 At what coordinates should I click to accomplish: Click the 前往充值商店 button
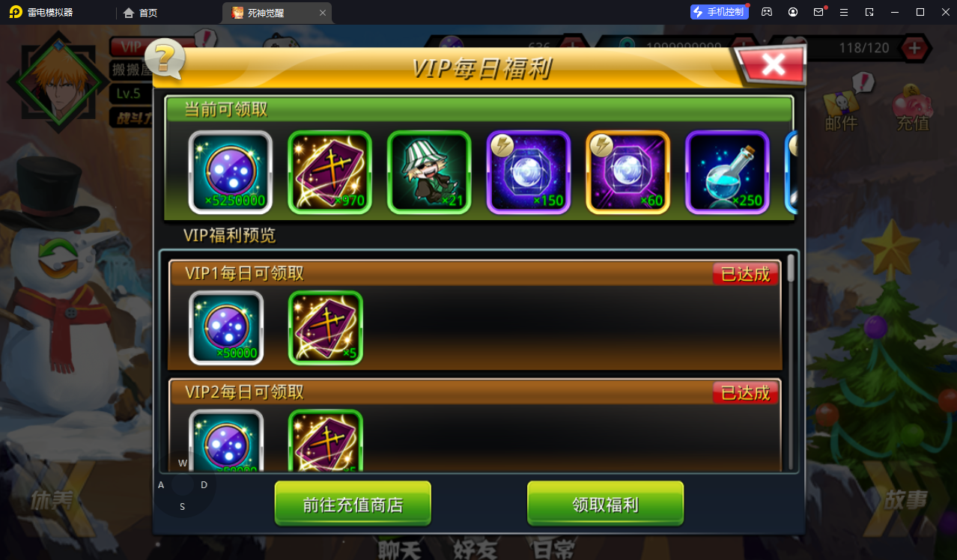point(353,504)
